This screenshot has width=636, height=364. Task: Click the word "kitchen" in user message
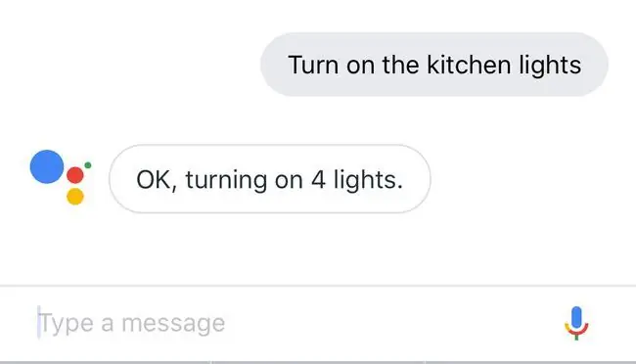(x=469, y=65)
